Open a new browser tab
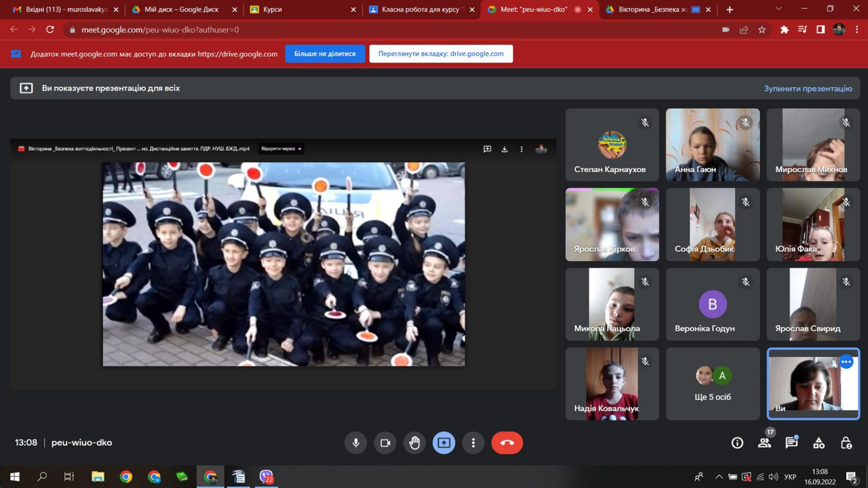Screen dimensions: 868x488 coord(730,9)
